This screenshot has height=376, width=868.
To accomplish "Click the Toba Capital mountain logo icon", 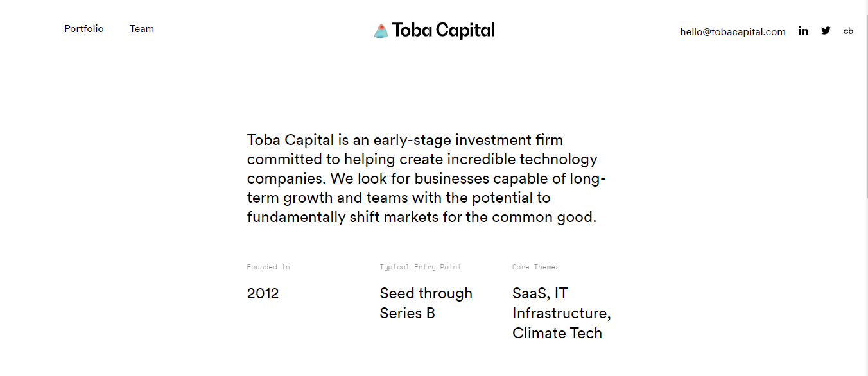I will click(x=381, y=31).
